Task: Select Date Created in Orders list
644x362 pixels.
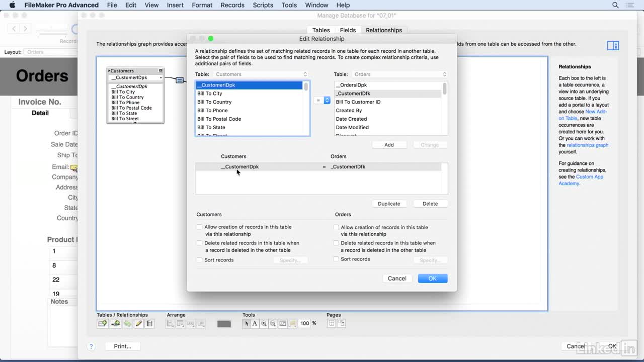Action: [388, 119]
